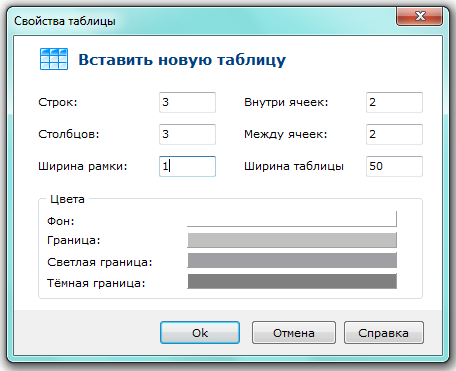Click the Ширина рамки: label
This screenshot has width=456, height=371.
click(83, 166)
